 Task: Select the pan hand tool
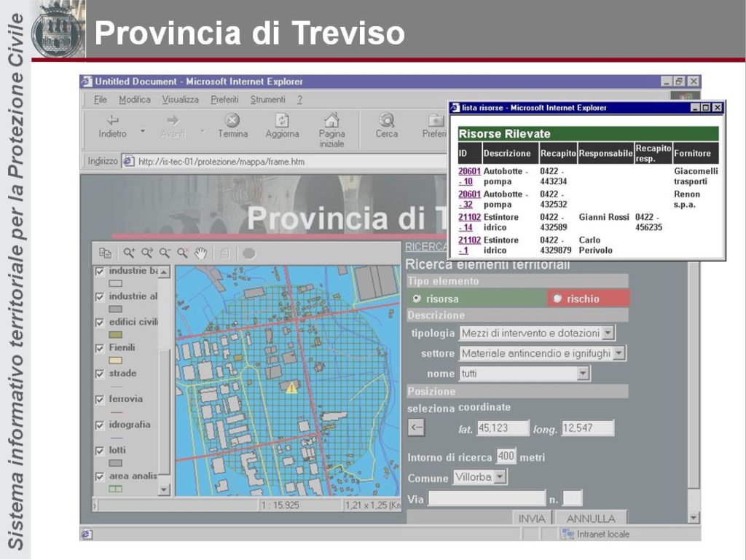pos(201,253)
